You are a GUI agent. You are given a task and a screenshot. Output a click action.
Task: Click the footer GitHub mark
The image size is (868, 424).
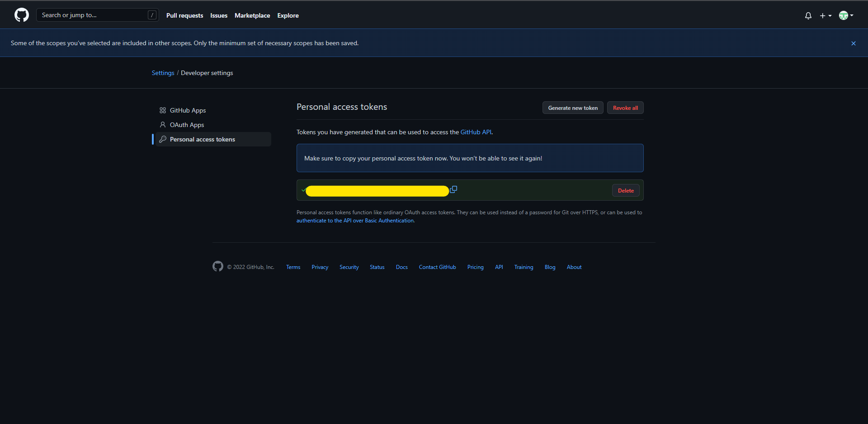click(218, 267)
